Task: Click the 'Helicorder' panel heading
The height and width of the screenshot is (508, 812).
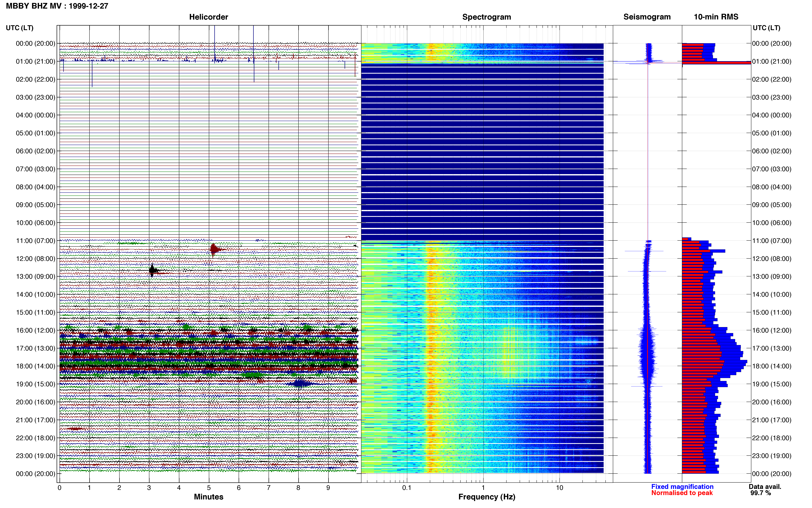Action: click(x=209, y=17)
